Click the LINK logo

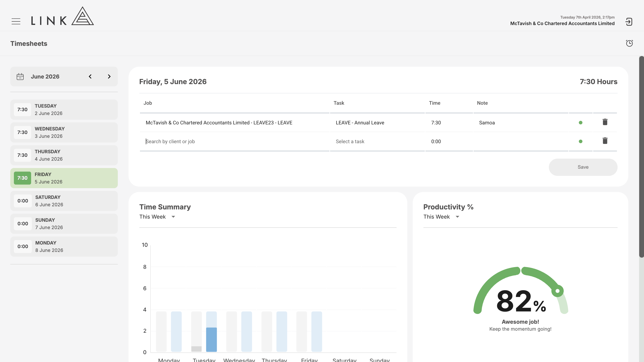point(62,16)
